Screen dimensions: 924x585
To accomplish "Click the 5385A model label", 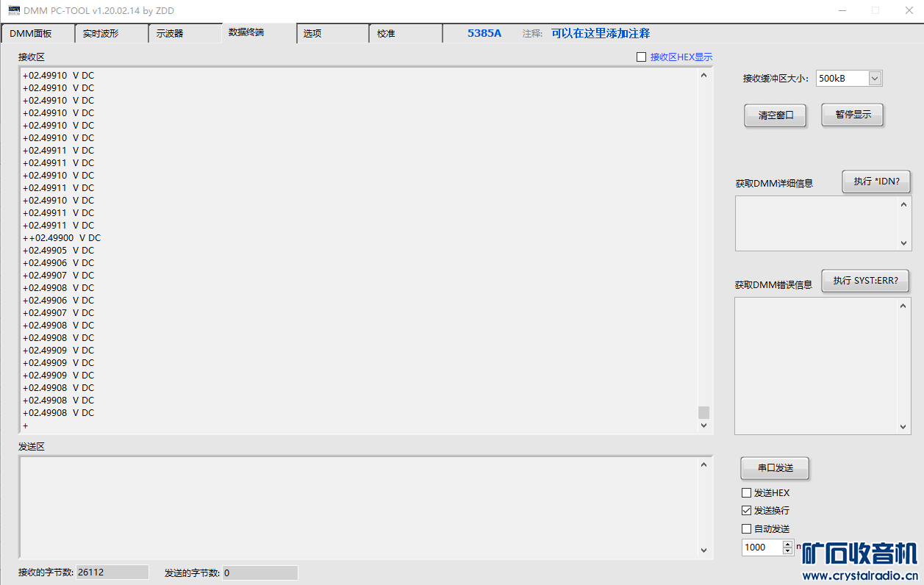I will (x=484, y=33).
